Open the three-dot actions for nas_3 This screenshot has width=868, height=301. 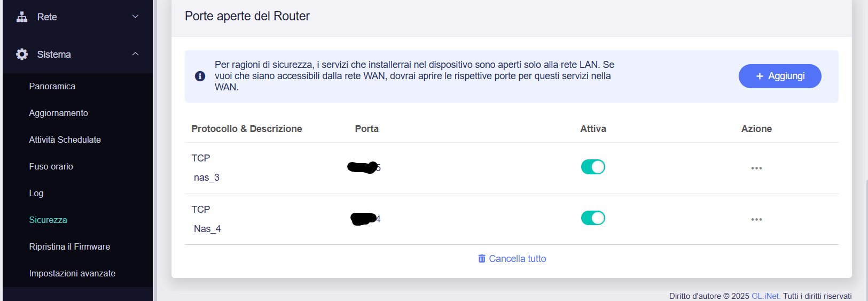(756, 168)
